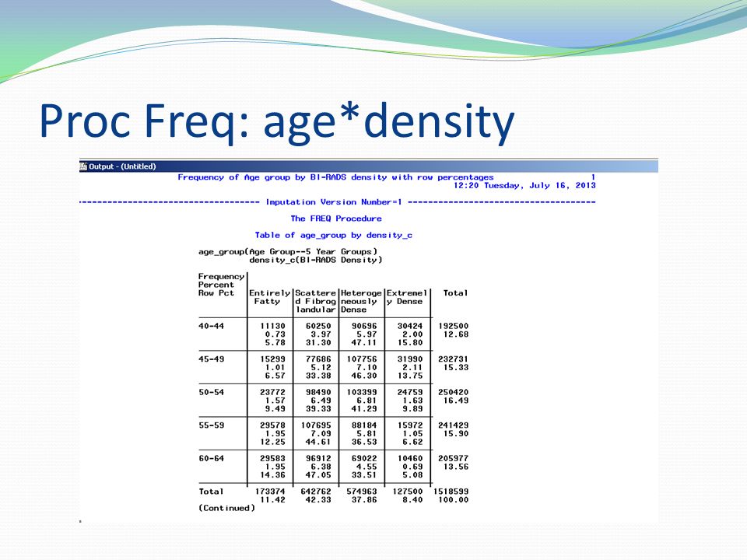Image resolution: width=747 pixels, height=560 pixels.
Task: Click frequency value 96912 in 60-64 row
Action: pyautogui.click(x=318, y=459)
